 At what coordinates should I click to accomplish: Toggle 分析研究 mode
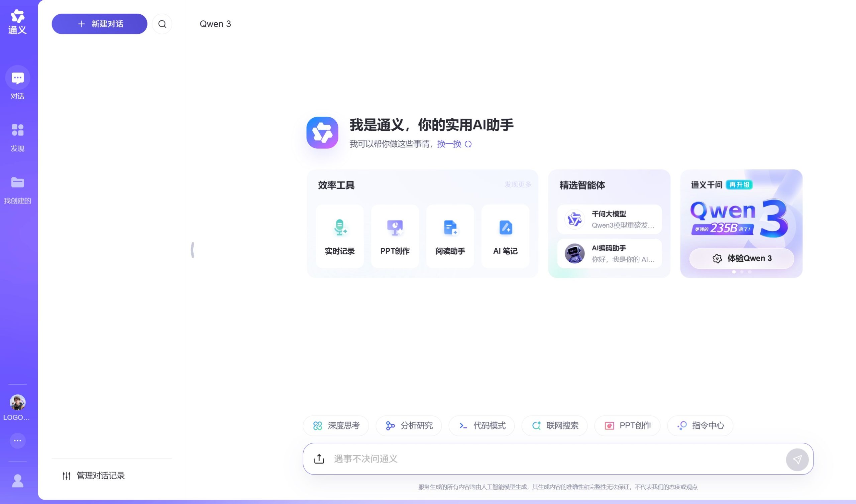pos(409,425)
